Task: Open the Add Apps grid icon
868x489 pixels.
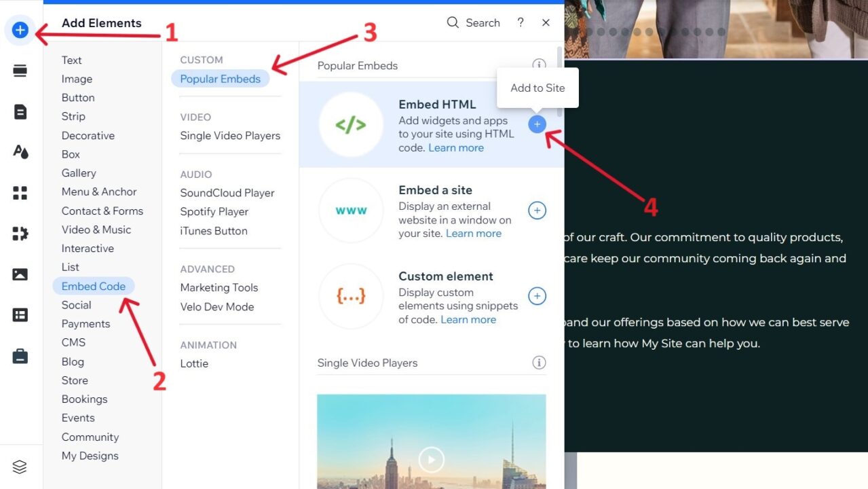Action: (20, 193)
